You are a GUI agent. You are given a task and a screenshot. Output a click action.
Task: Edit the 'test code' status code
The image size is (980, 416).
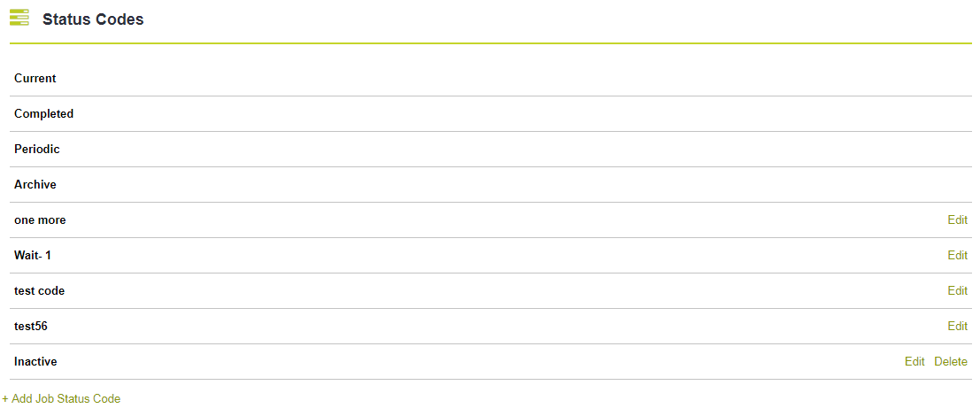pos(958,290)
